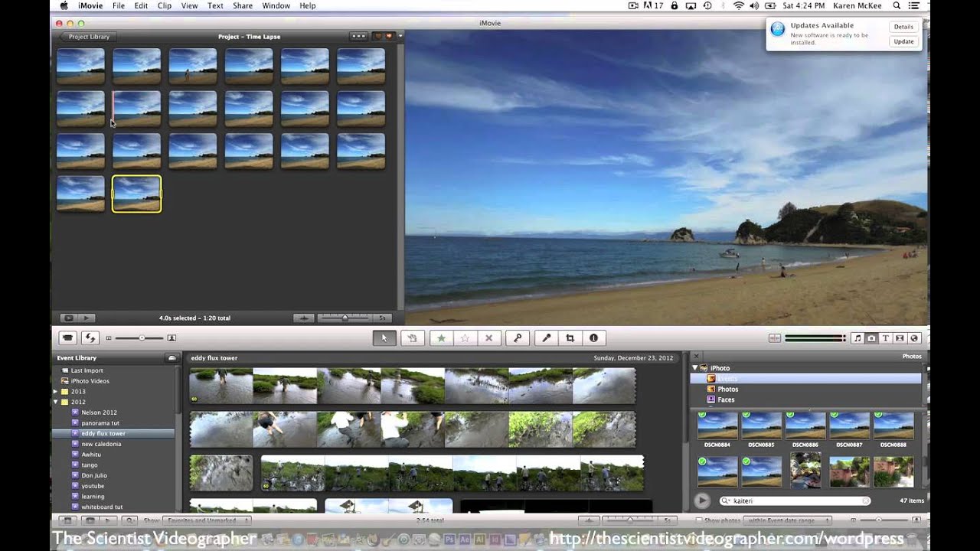Select the arrow selection tool
Screen dimensions: 980x551
coord(384,337)
